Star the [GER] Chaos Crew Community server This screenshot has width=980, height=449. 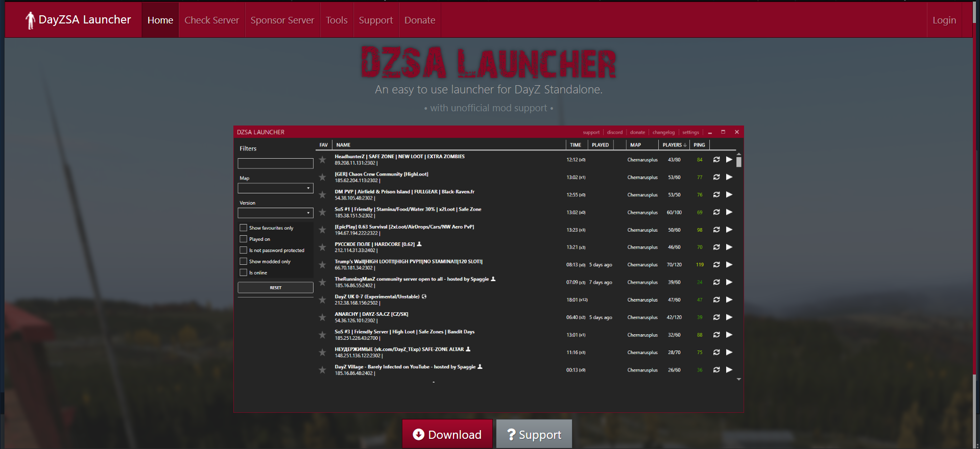(x=322, y=178)
